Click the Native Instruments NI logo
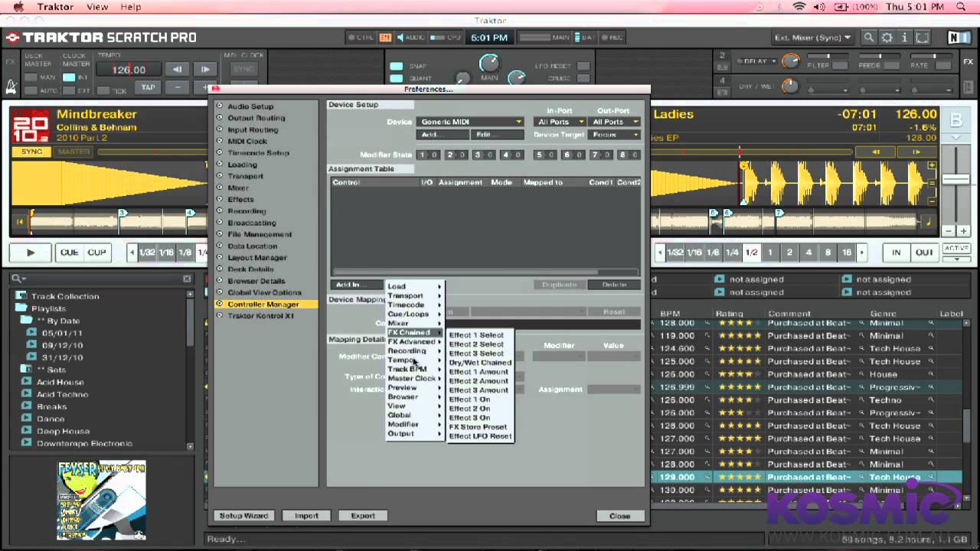 click(x=958, y=37)
